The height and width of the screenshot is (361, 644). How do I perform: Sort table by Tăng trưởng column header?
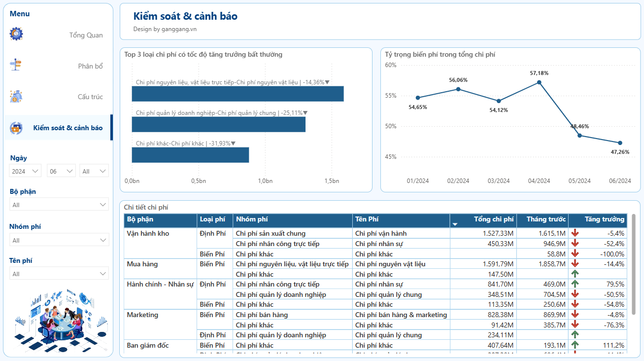point(604,219)
